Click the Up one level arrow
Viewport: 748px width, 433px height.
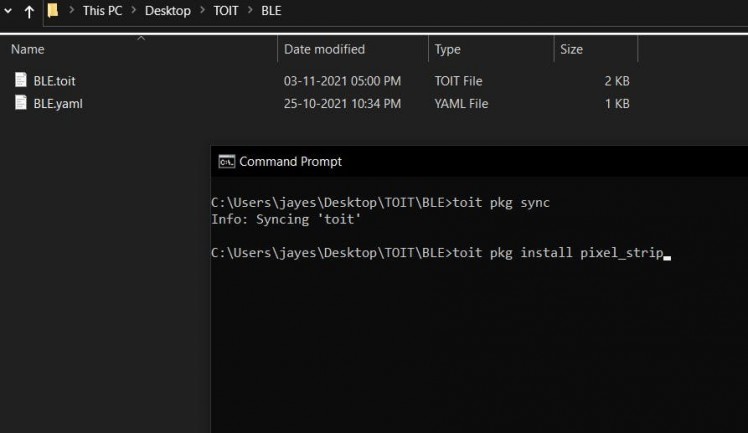pyautogui.click(x=28, y=13)
